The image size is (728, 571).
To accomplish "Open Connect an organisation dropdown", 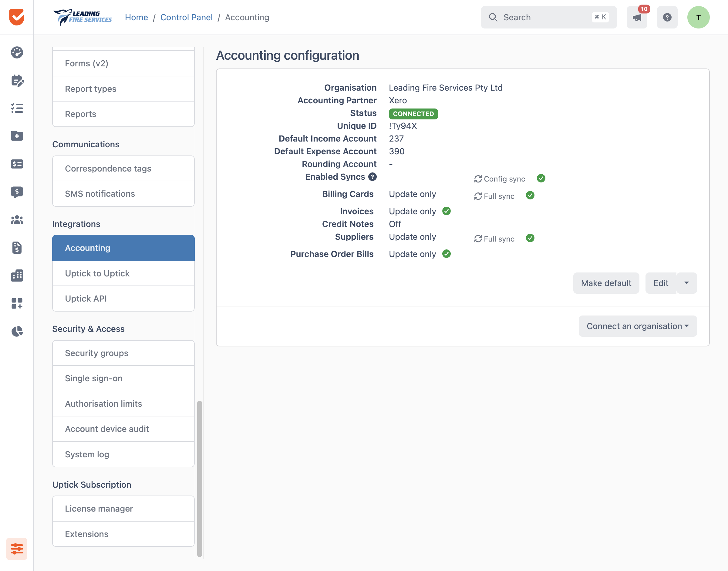I will click(638, 326).
